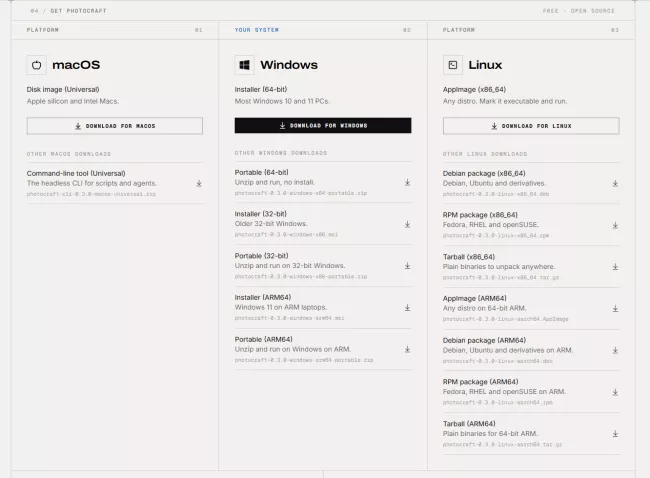Download the Debian package (x86_64)
The height and width of the screenshot is (478, 650).
click(615, 183)
